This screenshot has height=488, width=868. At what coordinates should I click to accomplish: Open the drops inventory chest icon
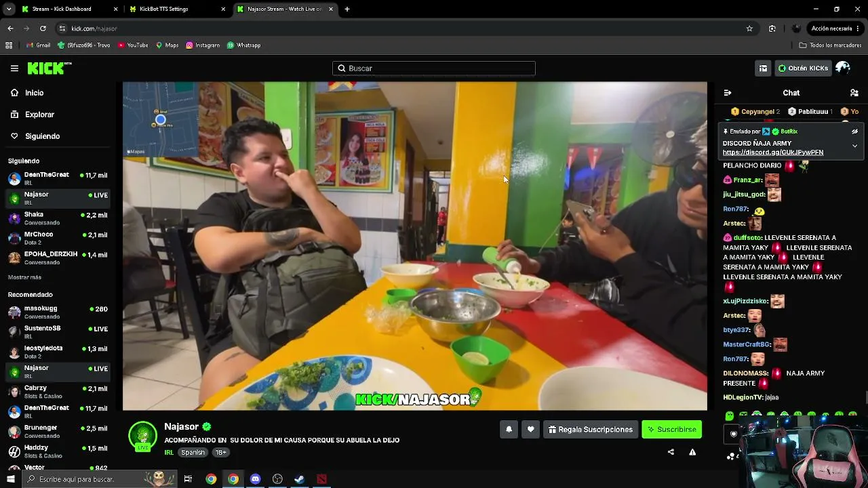pos(763,68)
